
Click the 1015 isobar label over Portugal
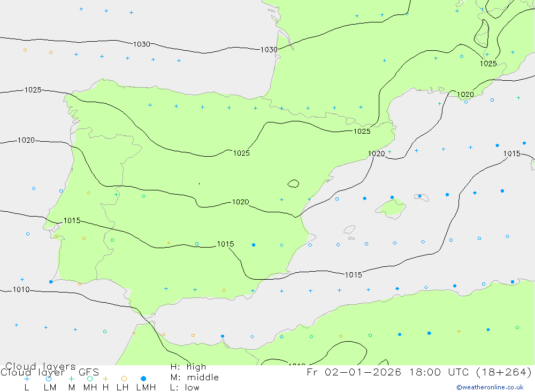point(72,220)
